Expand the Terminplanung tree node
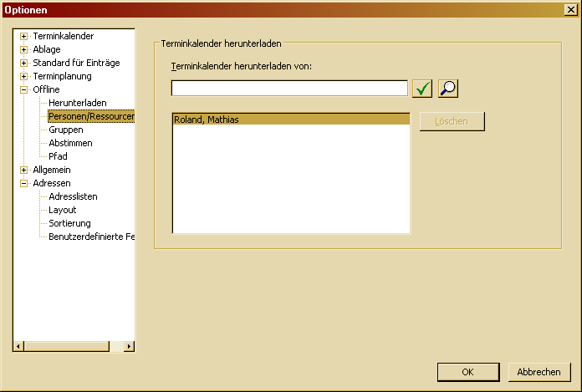 pyautogui.click(x=24, y=76)
